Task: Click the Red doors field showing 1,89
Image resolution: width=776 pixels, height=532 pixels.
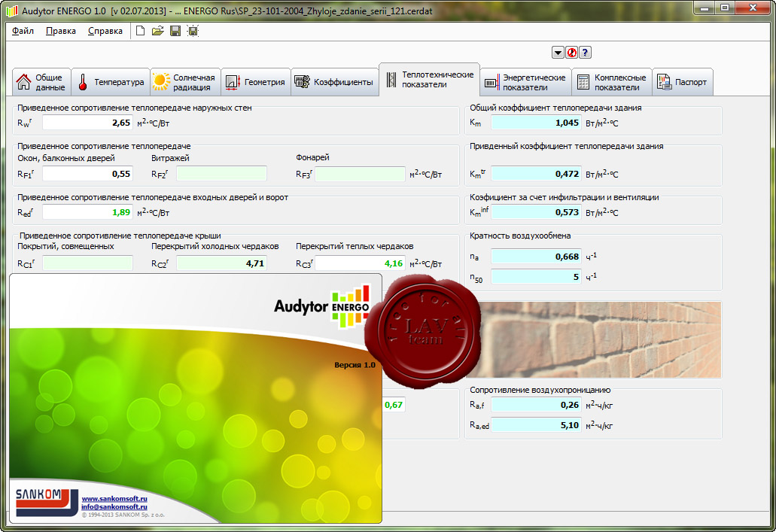Action: click(x=87, y=212)
